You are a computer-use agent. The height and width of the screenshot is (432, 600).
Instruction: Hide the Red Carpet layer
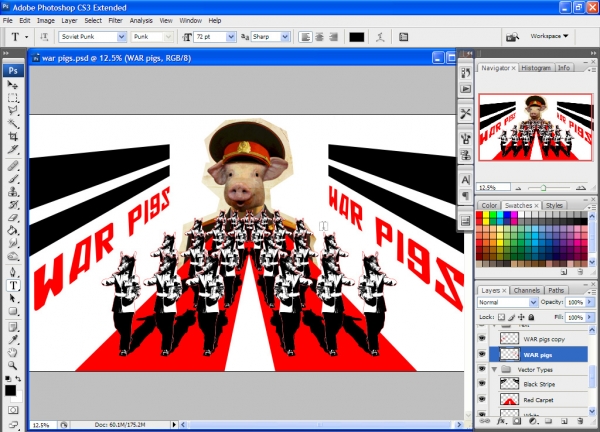(x=482, y=399)
